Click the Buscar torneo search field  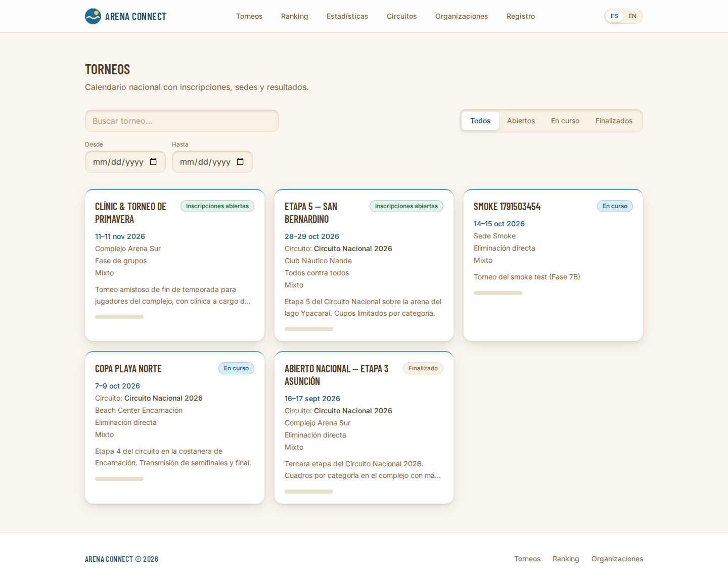(x=182, y=121)
